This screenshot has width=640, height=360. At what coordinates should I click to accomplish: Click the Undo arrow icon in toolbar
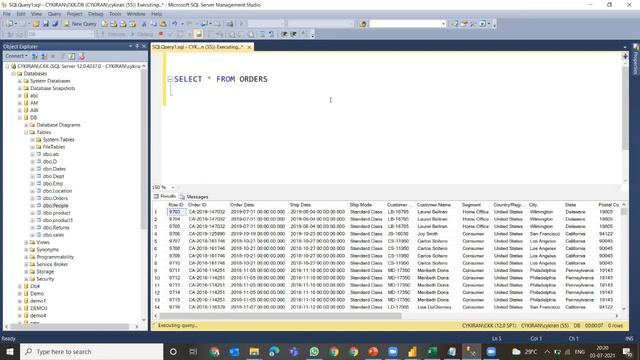pyautogui.click(x=175, y=24)
